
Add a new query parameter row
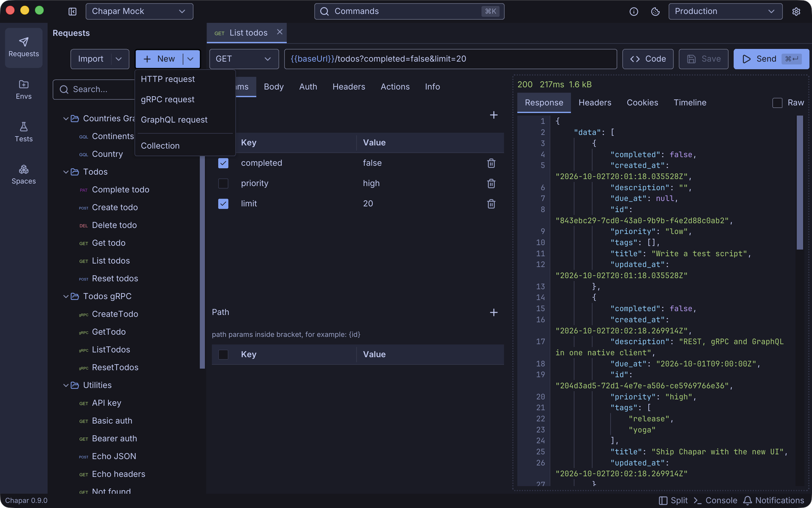[494, 115]
